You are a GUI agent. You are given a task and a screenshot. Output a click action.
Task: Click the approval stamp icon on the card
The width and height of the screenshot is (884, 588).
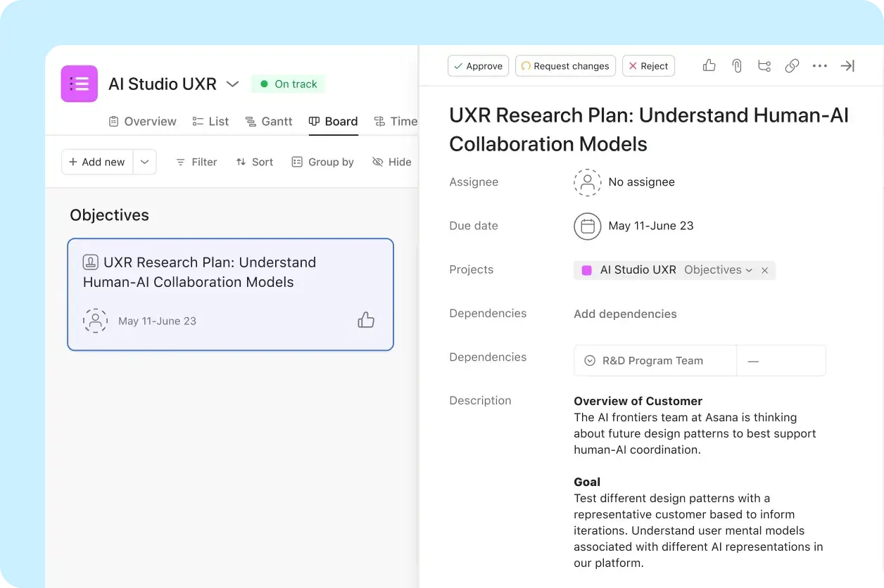(x=90, y=262)
